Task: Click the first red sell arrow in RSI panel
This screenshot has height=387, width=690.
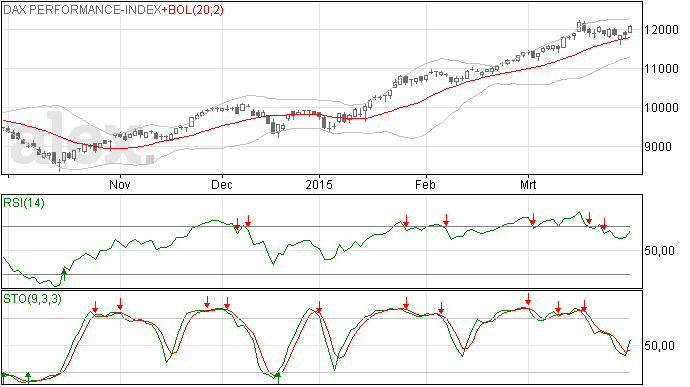Action: (237, 224)
